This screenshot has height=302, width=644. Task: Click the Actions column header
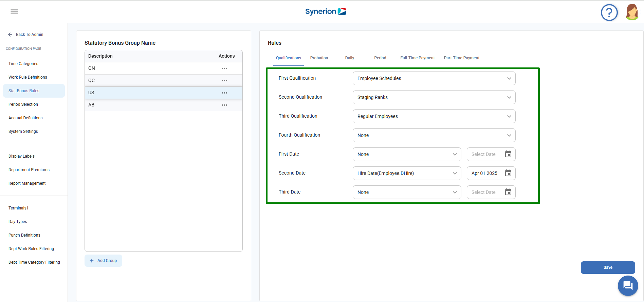pyautogui.click(x=226, y=56)
